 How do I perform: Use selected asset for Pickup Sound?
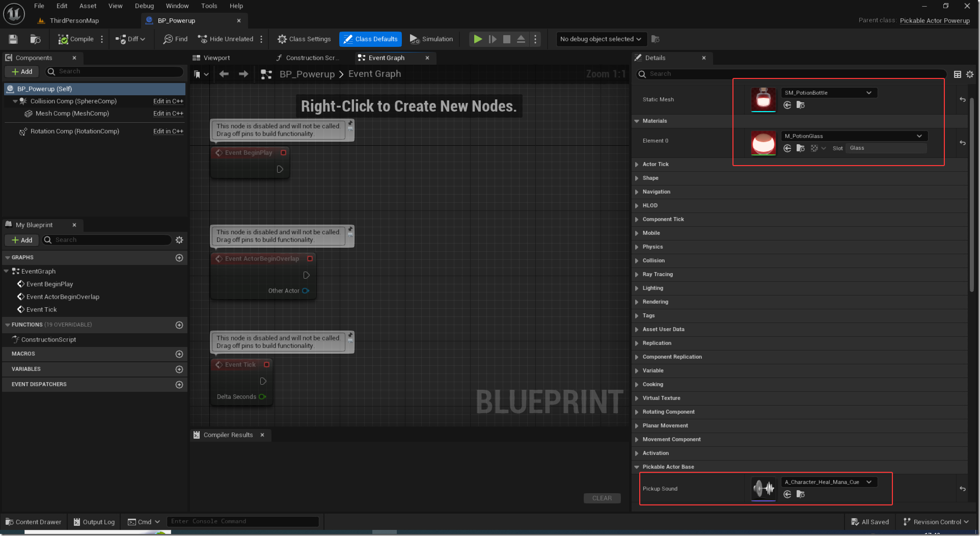click(x=787, y=494)
